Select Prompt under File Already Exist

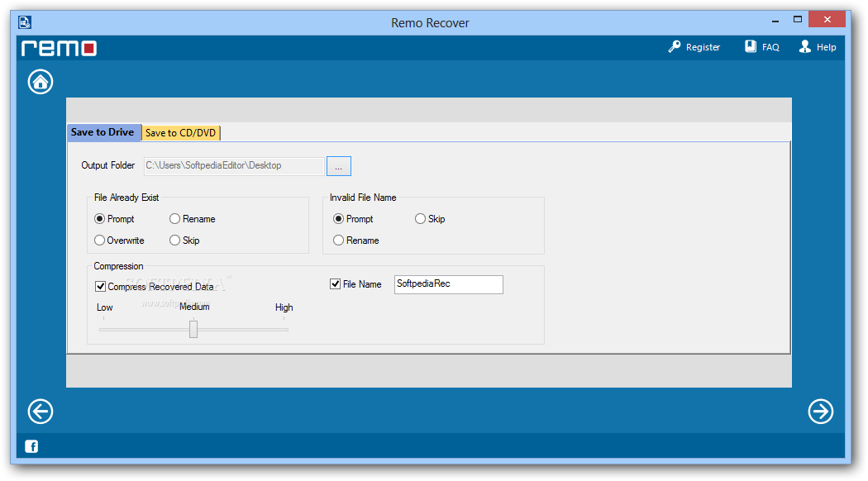click(x=100, y=219)
